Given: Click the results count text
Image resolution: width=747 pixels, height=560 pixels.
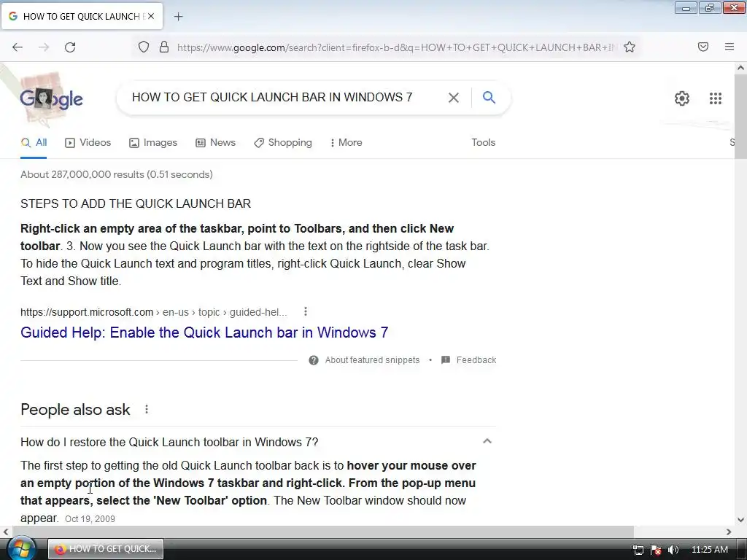Looking at the screenshot, I should tap(116, 174).
